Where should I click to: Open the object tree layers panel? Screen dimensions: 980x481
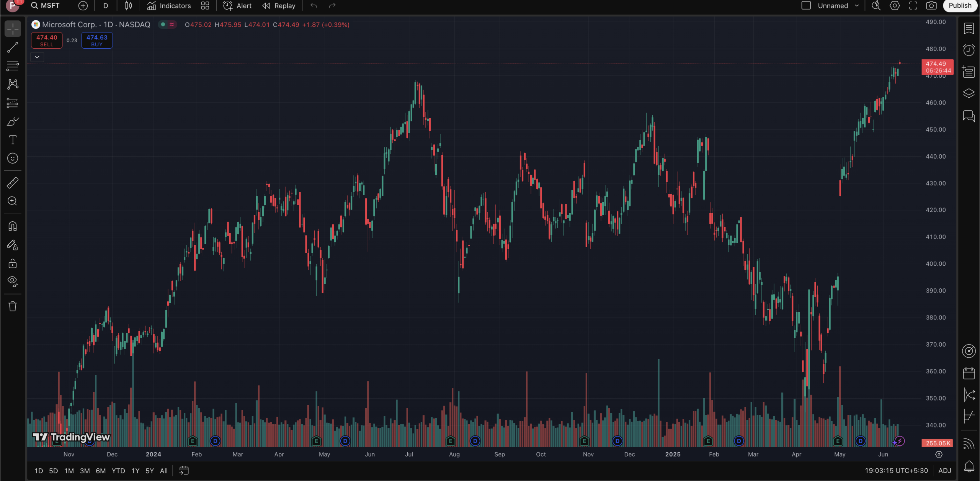tap(969, 93)
